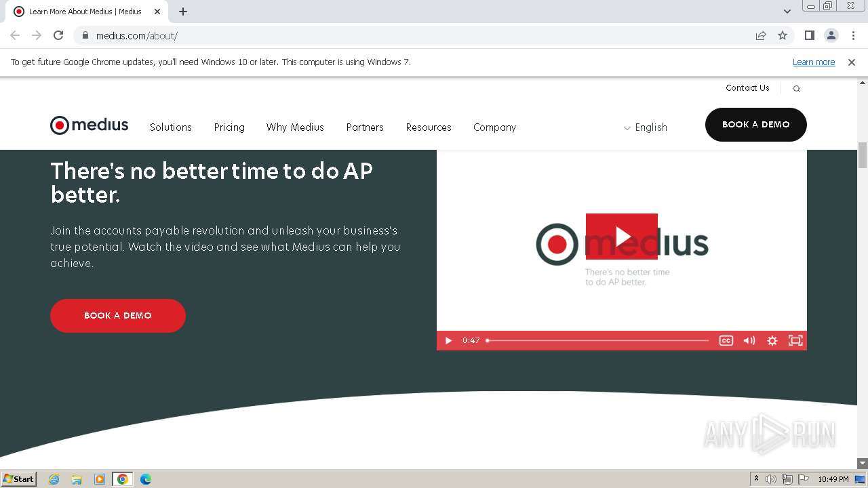Open the Solutions menu
The height and width of the screenshot is (488, 868).
pos(171,127)
